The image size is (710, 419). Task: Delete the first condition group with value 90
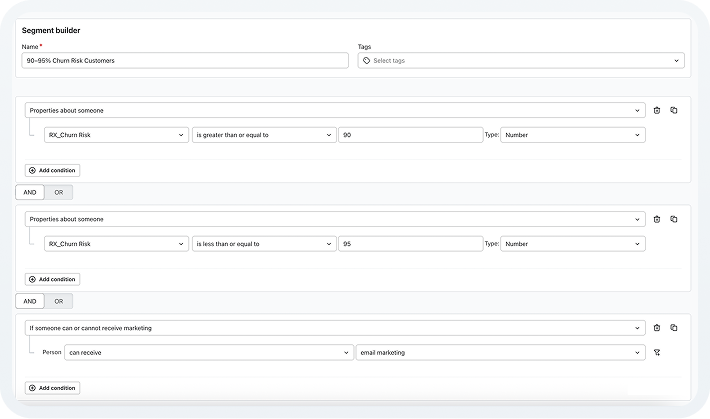click(x=657, y=110)
